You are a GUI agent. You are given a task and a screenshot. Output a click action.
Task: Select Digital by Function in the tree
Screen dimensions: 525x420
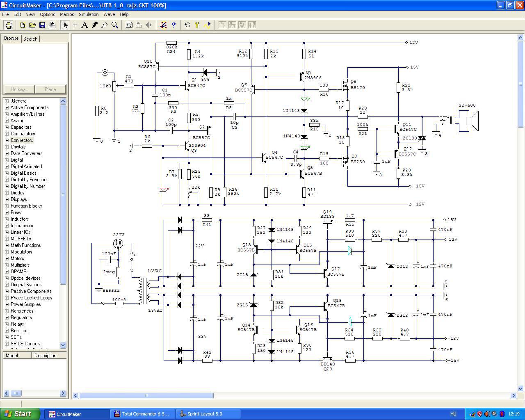click(x=29, y=180)
